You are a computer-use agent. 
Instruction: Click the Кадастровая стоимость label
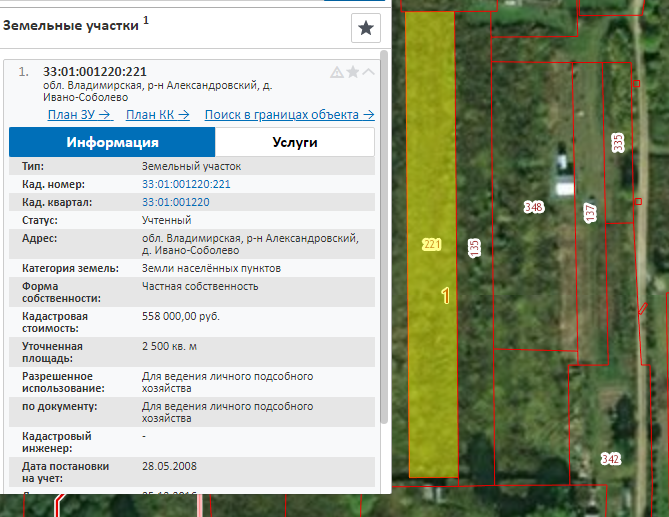click(55, 322)
